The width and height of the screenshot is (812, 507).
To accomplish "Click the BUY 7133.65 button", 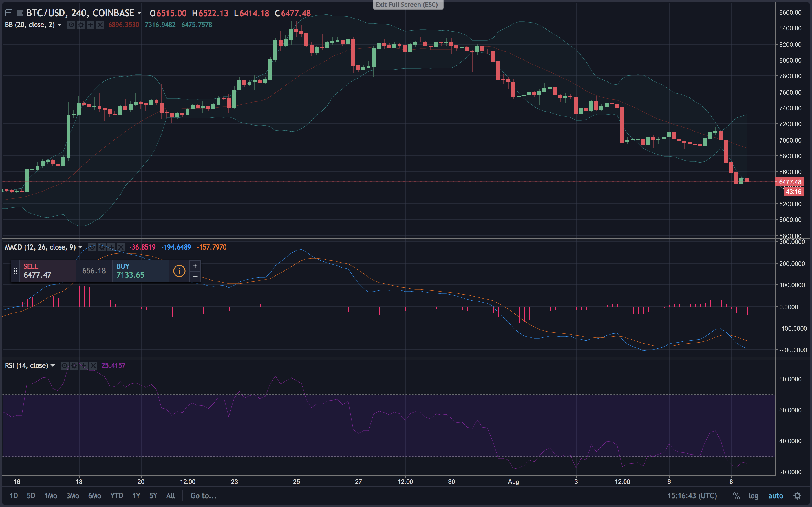I will pyautogui.click(x=140, y=271).
